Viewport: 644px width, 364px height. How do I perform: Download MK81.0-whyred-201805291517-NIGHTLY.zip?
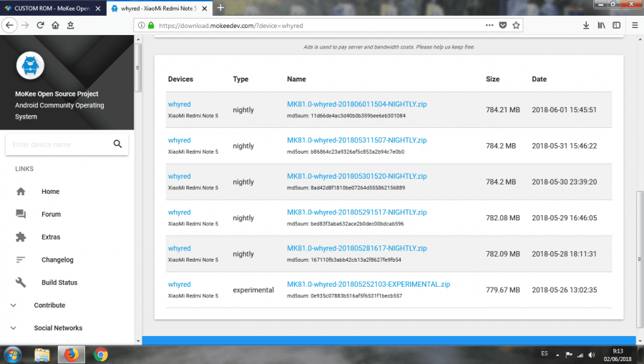coord(356,212)
